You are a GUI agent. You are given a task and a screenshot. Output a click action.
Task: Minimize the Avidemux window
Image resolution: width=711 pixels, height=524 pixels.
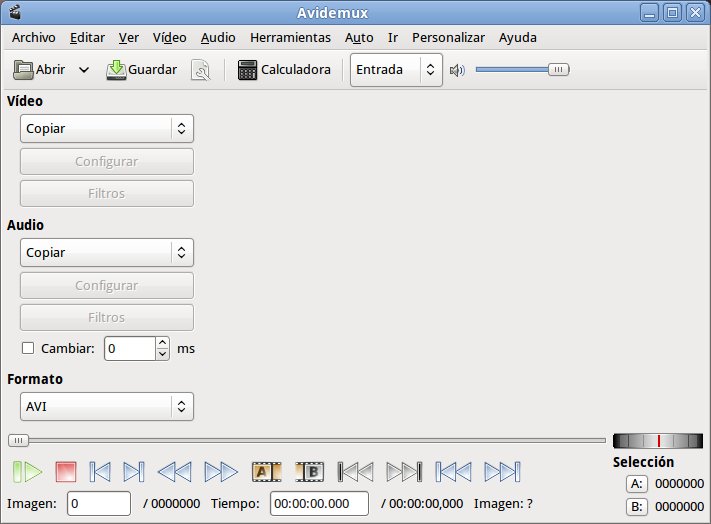coord(649,13)
